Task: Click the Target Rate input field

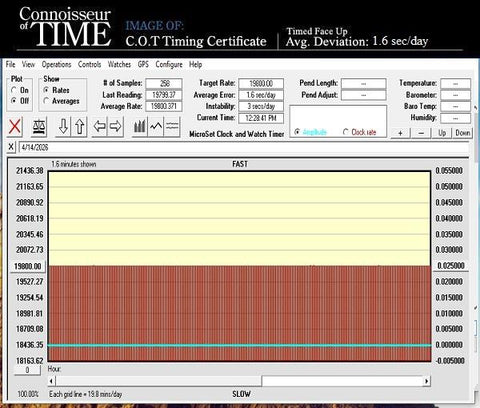Action: click(x=261, y=83)
